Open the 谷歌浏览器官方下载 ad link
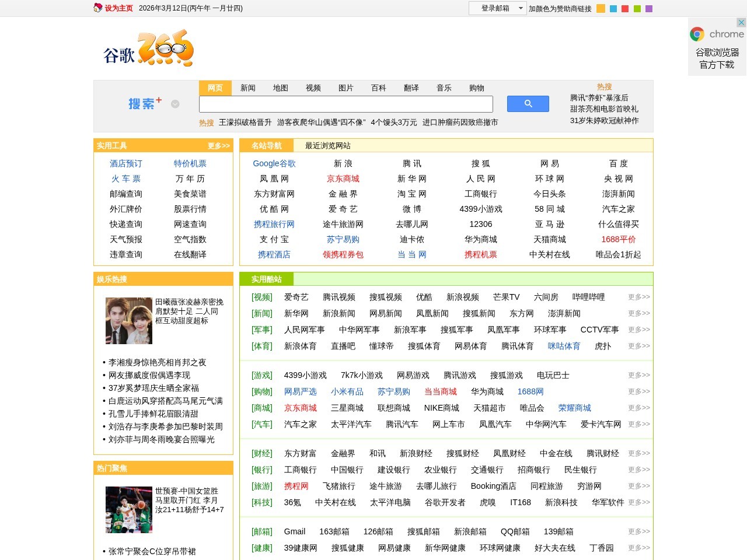This screenshot has height=560, width=747. [x=718, y=58]
